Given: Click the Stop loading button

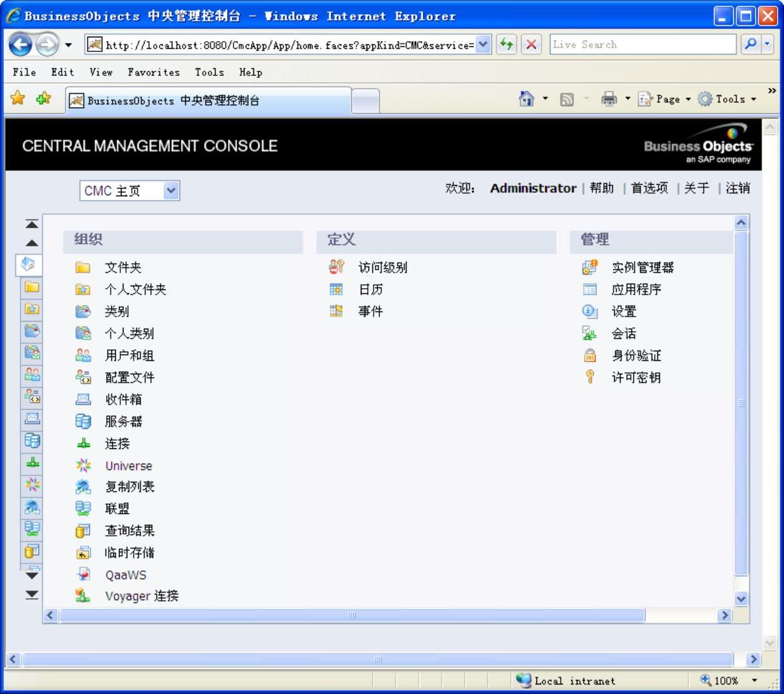Looking at the screenshot, I should pyautogui.click(x=531, y=44).
